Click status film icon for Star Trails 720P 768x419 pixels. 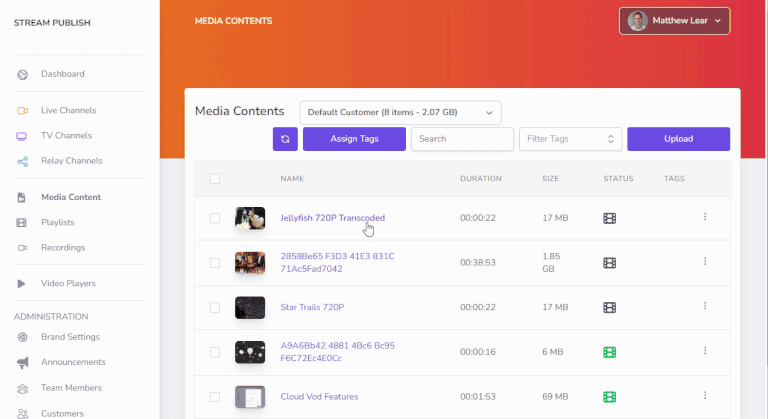pos(609,308)
